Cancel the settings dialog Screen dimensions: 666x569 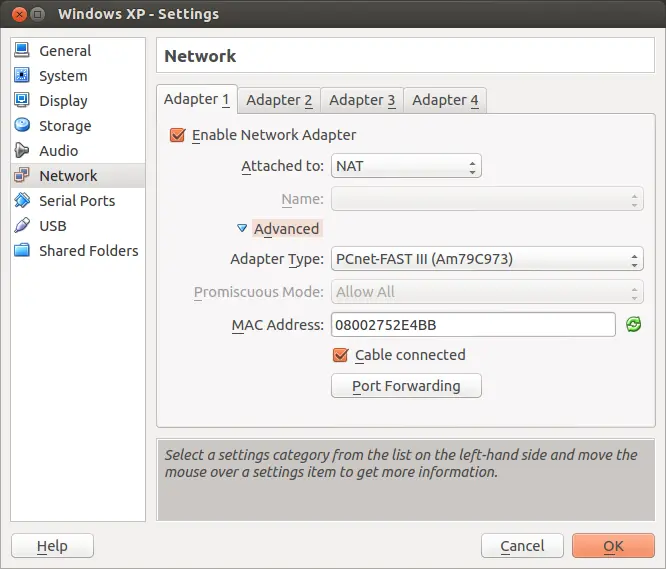click(522, 546)
